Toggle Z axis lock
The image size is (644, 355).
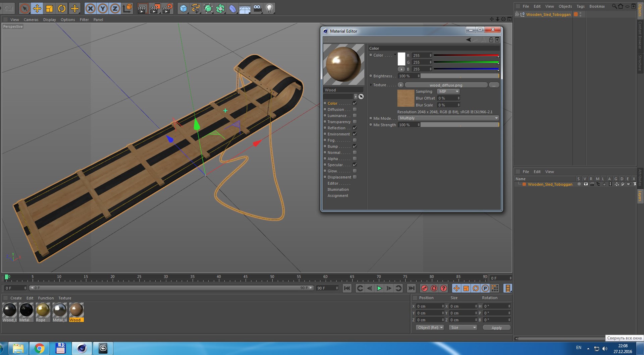(x=115, y=8)
